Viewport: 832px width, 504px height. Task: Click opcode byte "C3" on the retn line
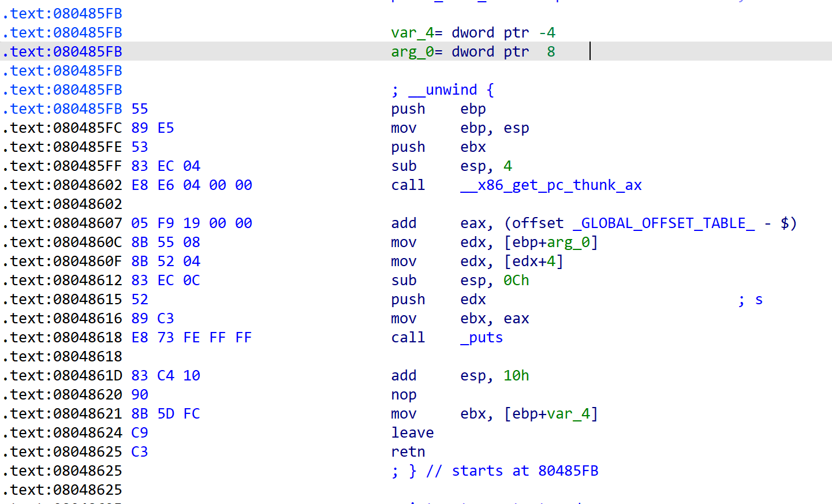click(x=140, y=451)
